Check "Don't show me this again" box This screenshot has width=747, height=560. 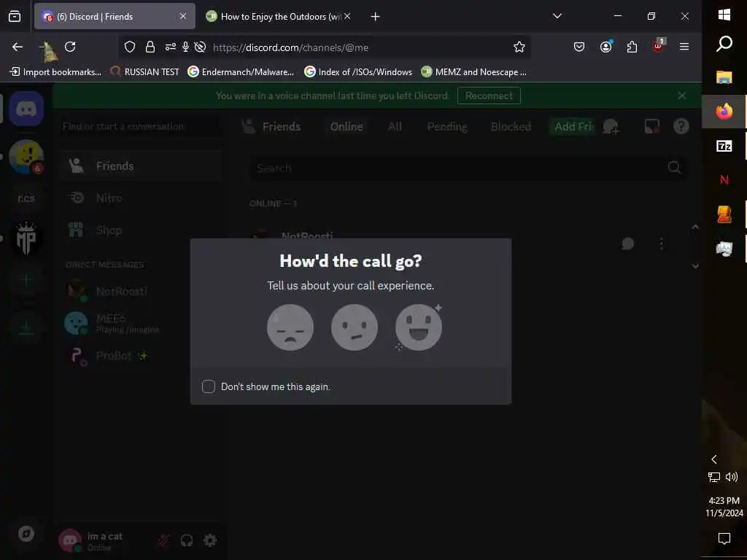pyautogui.click(x=209, y=386)
